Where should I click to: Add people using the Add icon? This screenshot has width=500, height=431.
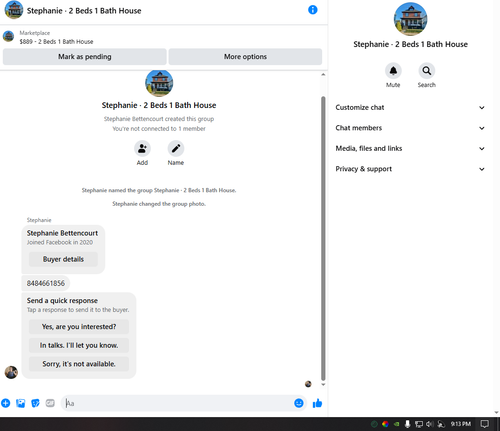pyautogui.click(x=142, y=148)
